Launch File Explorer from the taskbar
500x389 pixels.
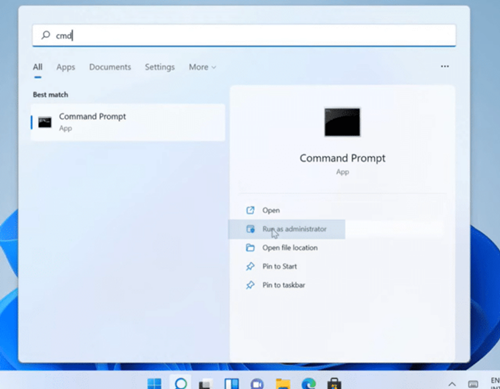tap(283, 384)
